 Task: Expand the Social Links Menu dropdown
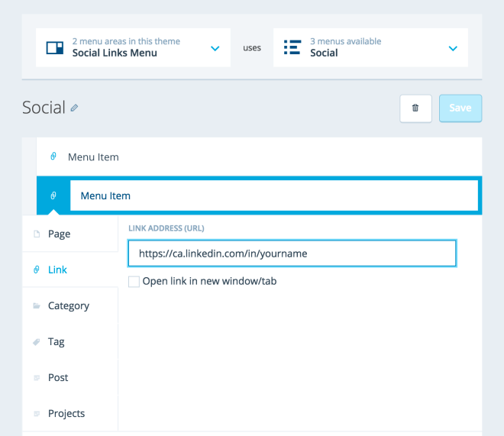[x=215, y=48]
